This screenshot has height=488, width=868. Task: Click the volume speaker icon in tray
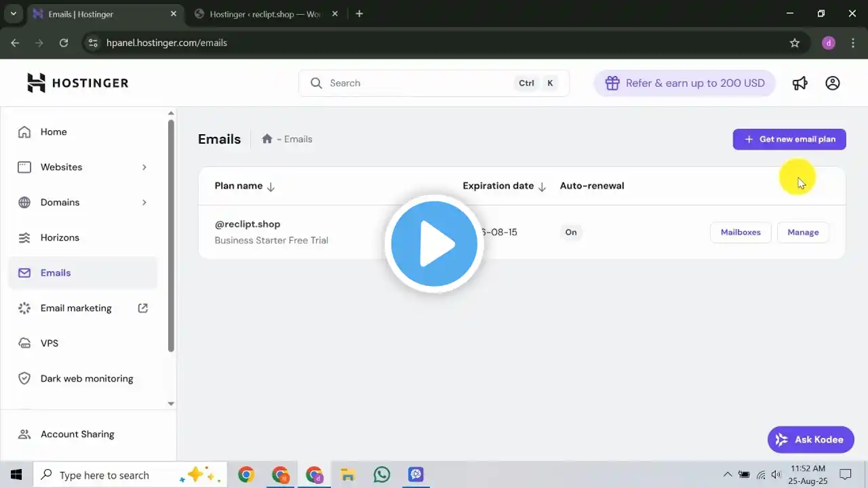776,474
